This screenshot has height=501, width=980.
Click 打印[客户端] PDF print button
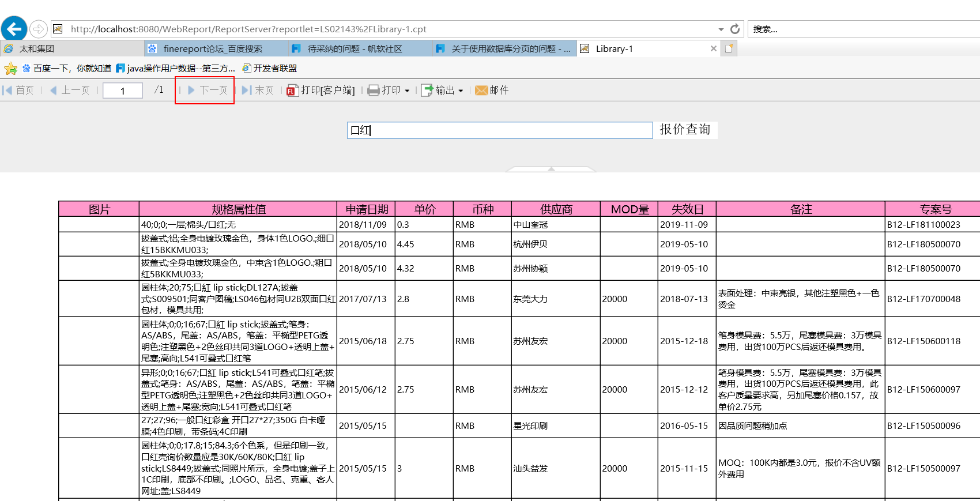pos(321,90)
